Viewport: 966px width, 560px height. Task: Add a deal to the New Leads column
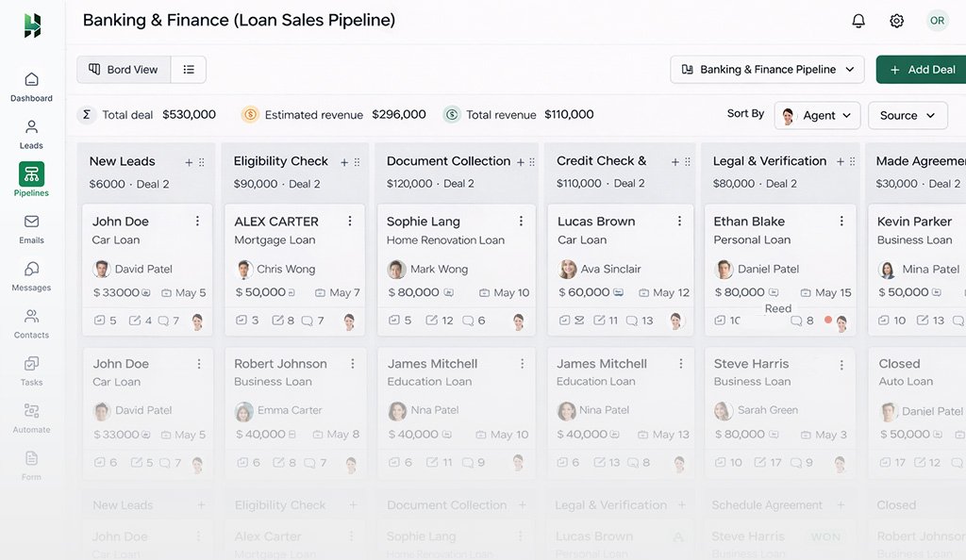pyautogui.click(x=189, y=162)
